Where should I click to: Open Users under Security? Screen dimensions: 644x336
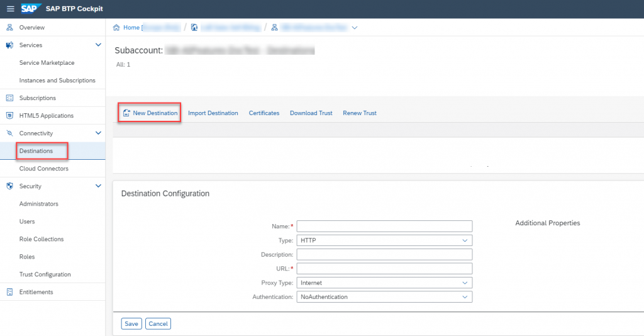pyautogui.click(x=27, y=222)
